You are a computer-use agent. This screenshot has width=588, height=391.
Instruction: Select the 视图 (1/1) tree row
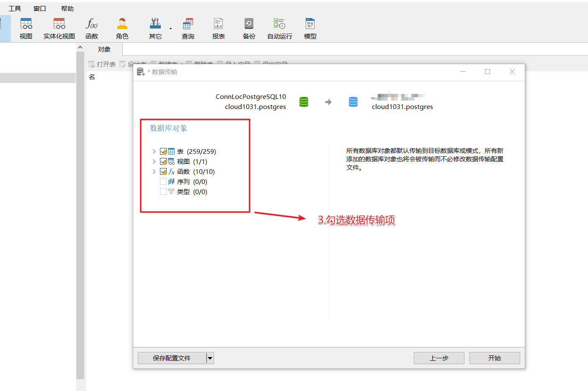pos(192,162)
